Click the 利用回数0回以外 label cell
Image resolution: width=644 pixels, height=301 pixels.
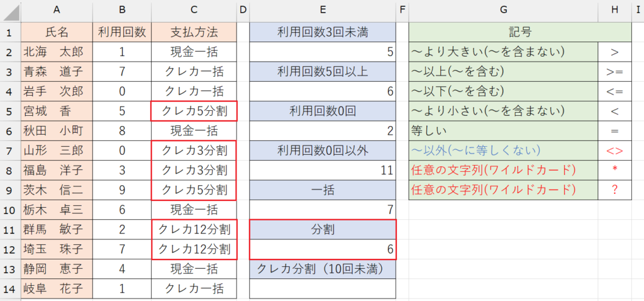[x=323, y=150]
